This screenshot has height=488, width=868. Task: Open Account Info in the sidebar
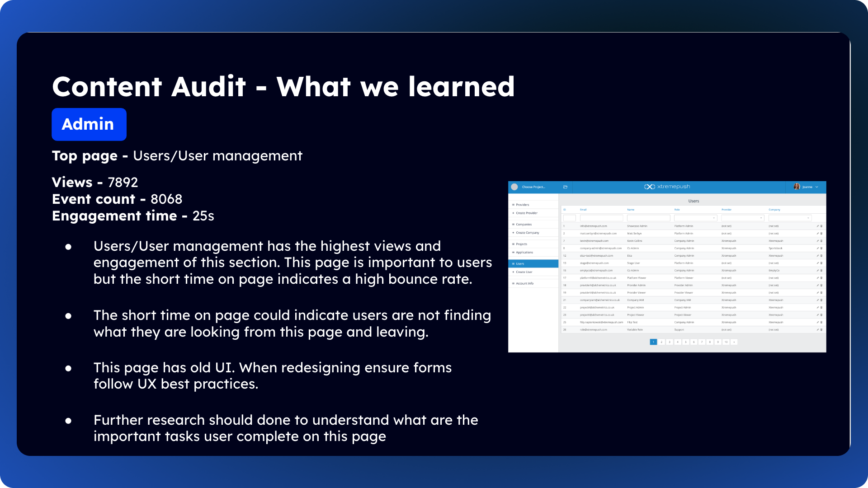(524, 283)
